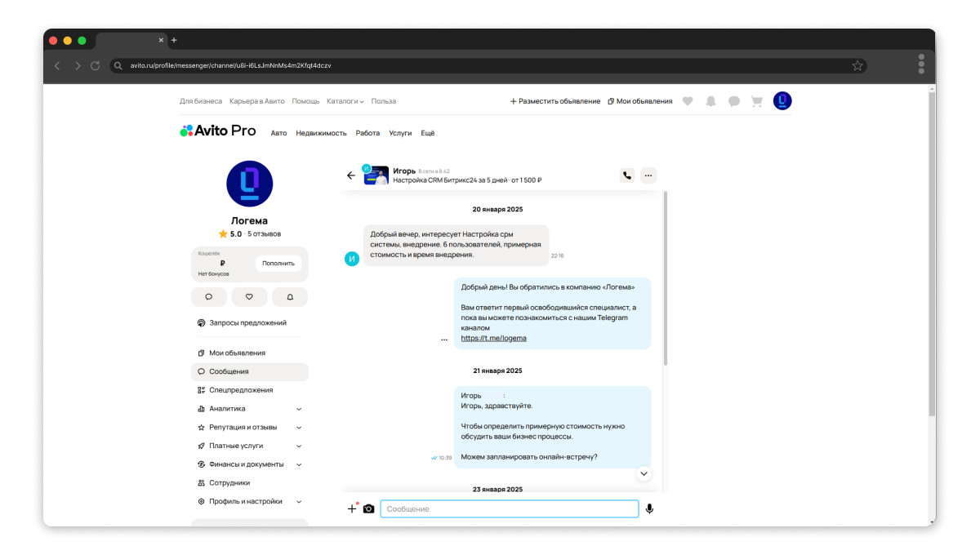Expand Репутация и отзывы chevron
980x555 pixels.
pos(299,428)
